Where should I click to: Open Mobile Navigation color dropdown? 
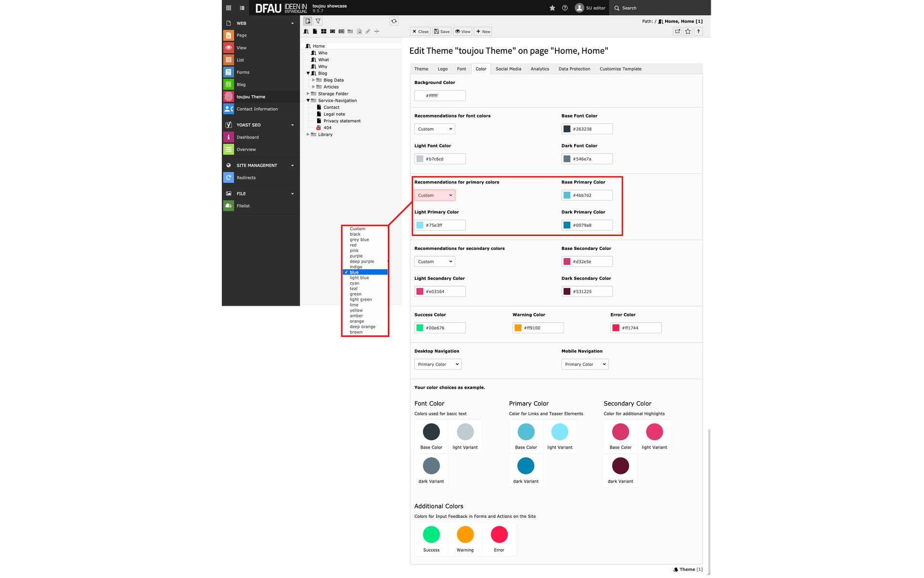(x=585, y=364)
